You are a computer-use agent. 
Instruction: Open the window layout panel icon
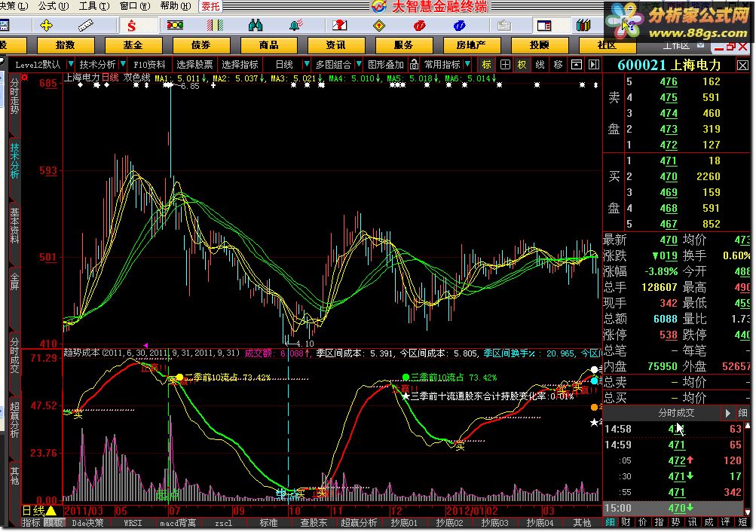tap(544, 25)
